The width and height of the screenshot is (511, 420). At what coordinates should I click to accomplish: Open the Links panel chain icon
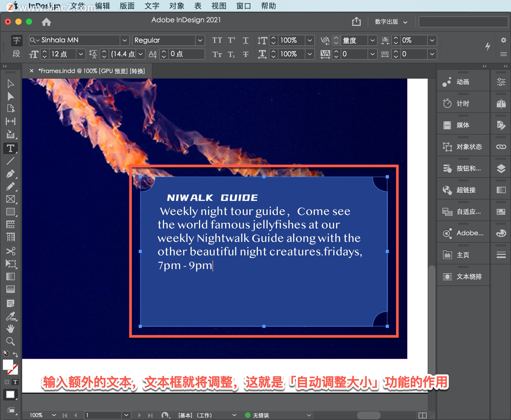pos(501,147)
